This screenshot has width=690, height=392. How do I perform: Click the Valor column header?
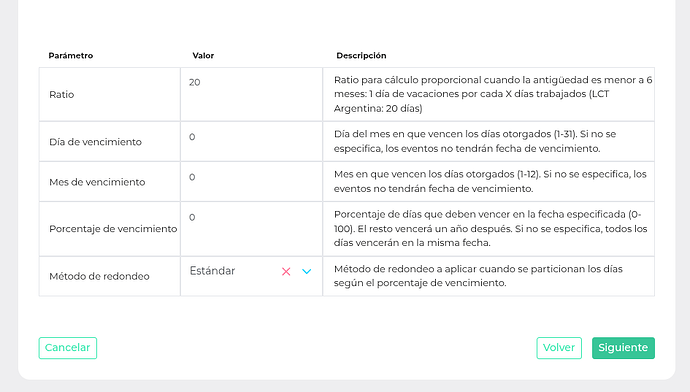pos(203,55)
